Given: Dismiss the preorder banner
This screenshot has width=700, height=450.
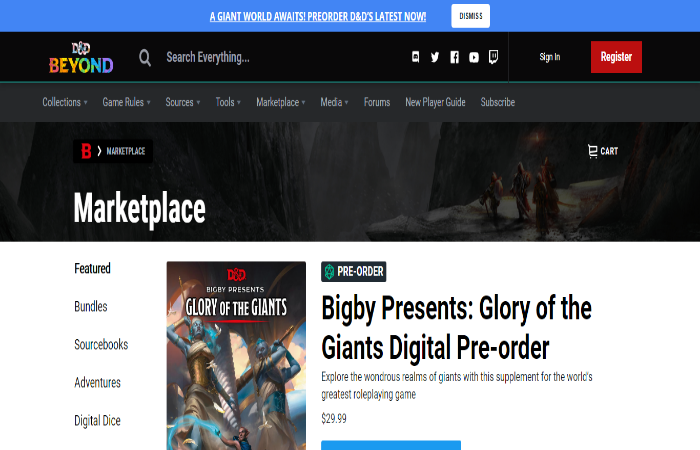Looking at the screenshot, I should tap(471, 16).
